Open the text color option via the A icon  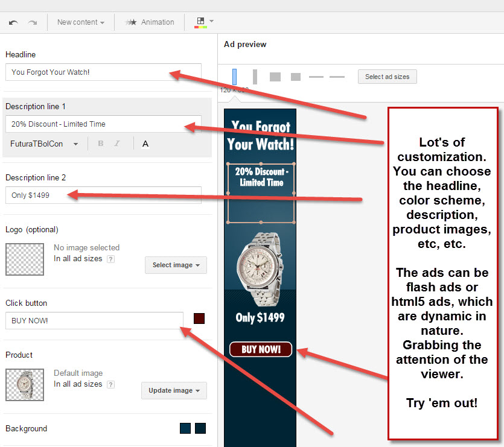pyautogui.click(x=145, y=143)
